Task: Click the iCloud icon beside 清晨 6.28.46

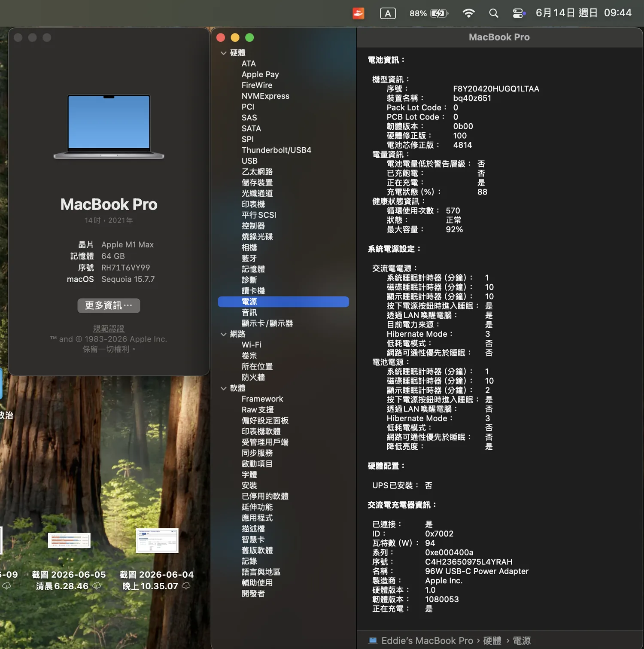Action: click(x=97, y=586)
